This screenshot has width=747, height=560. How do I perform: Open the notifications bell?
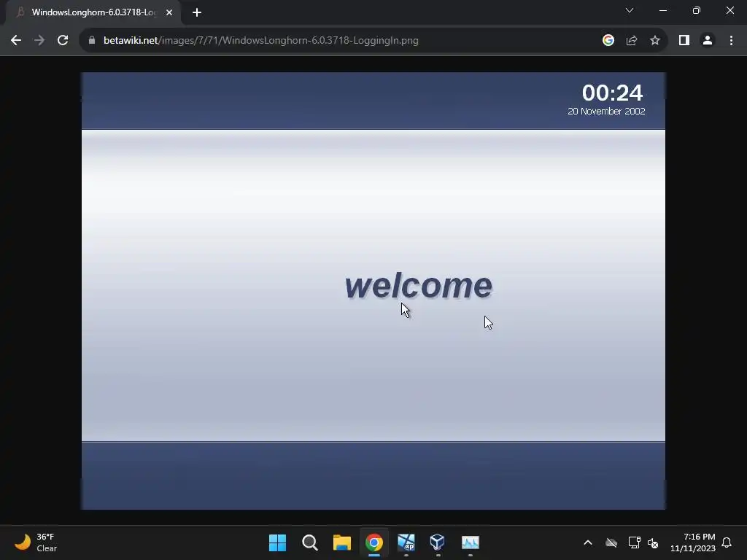click(727, 542)
